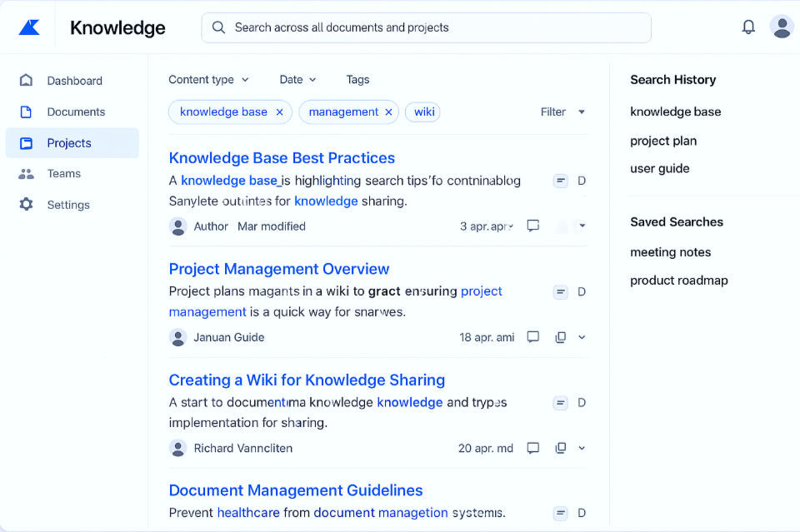800x532 pixels.
Task: Click document type icon for Document Management Guidelines
Action: pyautogui.click(x=560, y=513)
